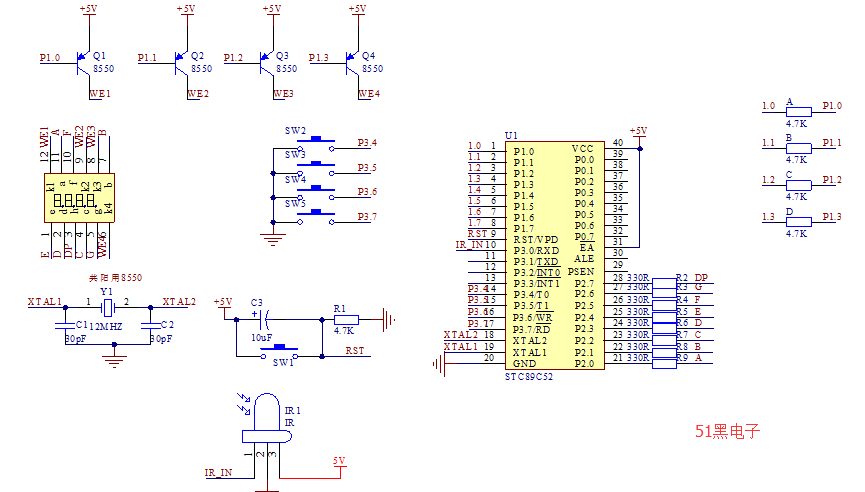Viewport: 865px width, 492px height.
Task: Click the P3.0/RXD pin name inside U1
Action: click(536, 251)
